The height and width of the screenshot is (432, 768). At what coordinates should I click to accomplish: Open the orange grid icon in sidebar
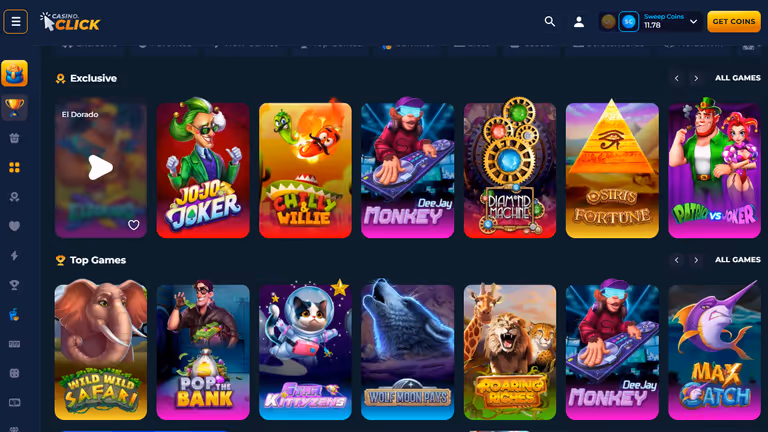click(14, 168)
